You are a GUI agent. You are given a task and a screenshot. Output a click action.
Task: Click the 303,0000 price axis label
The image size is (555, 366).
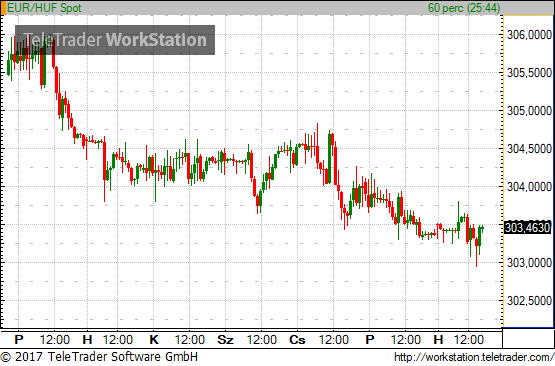click(529, 263)
